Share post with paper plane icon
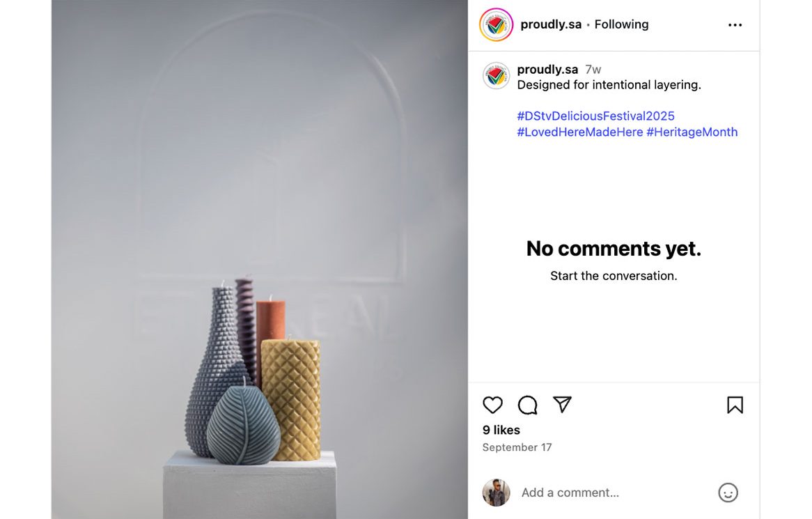 point(562,404)
